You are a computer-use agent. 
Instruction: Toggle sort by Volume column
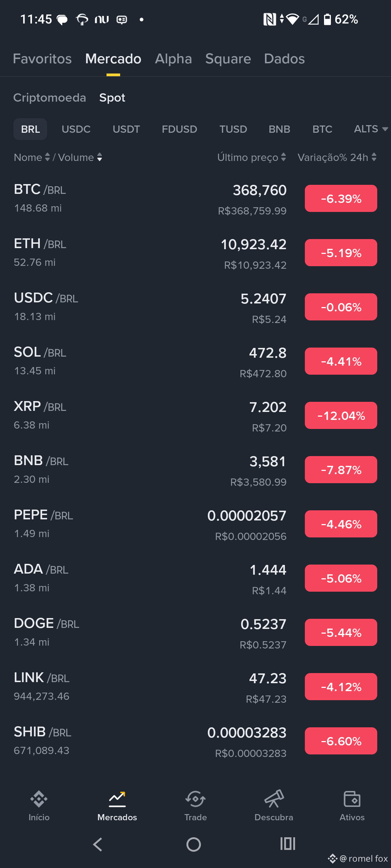pyautogui.click(x=80, y=157)
